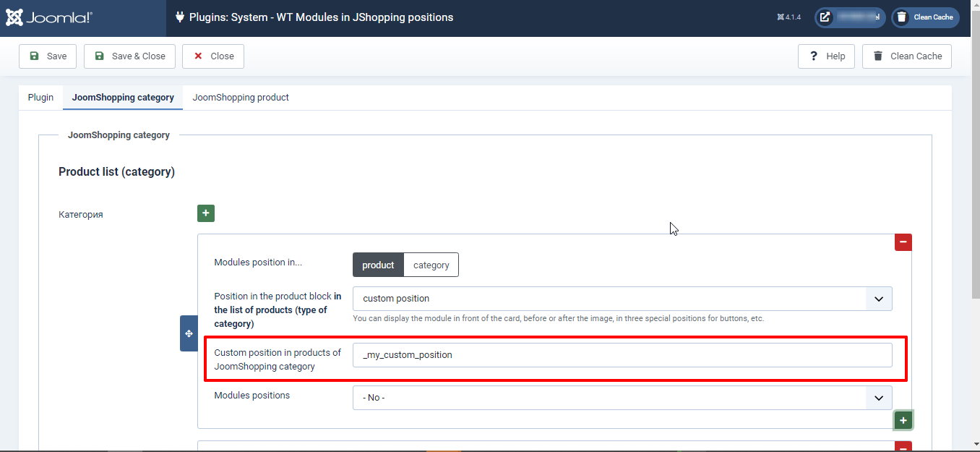This screenshot has width=980, height=452.
Task: Switch Modules position in to category
Action: click(x=431, y=265)
